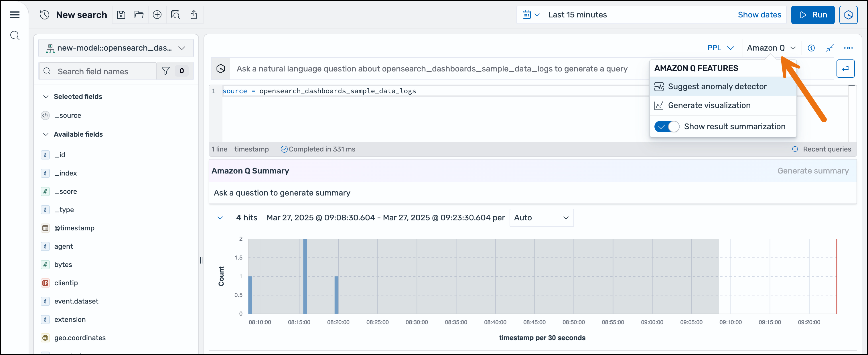Click the query info circle icon
Image resolution: width=868 pixels, height=355 pixels.
(x=811, y=48)
